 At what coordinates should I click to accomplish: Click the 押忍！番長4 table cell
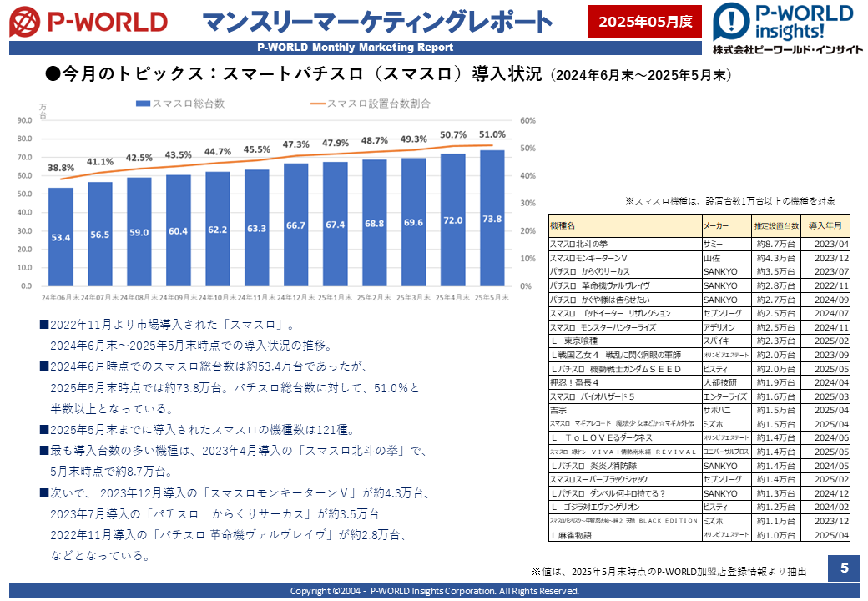click(x=625, y=383)
